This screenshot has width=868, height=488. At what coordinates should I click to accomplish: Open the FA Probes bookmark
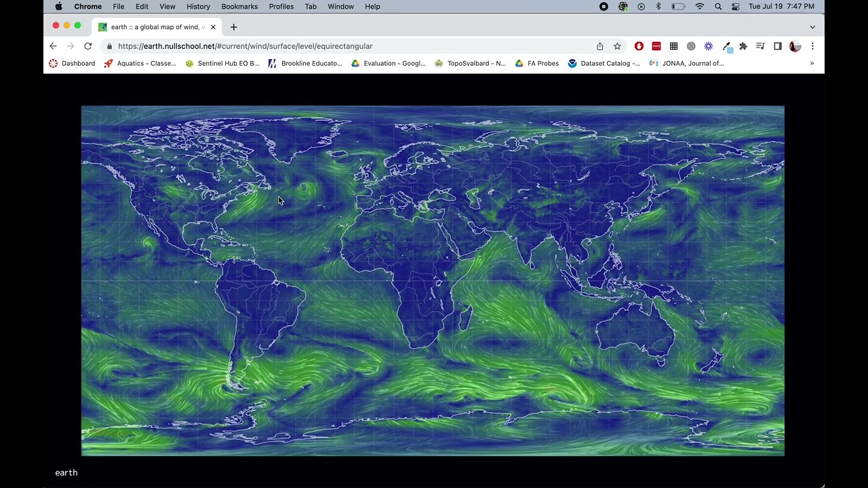tap(536, 63)
